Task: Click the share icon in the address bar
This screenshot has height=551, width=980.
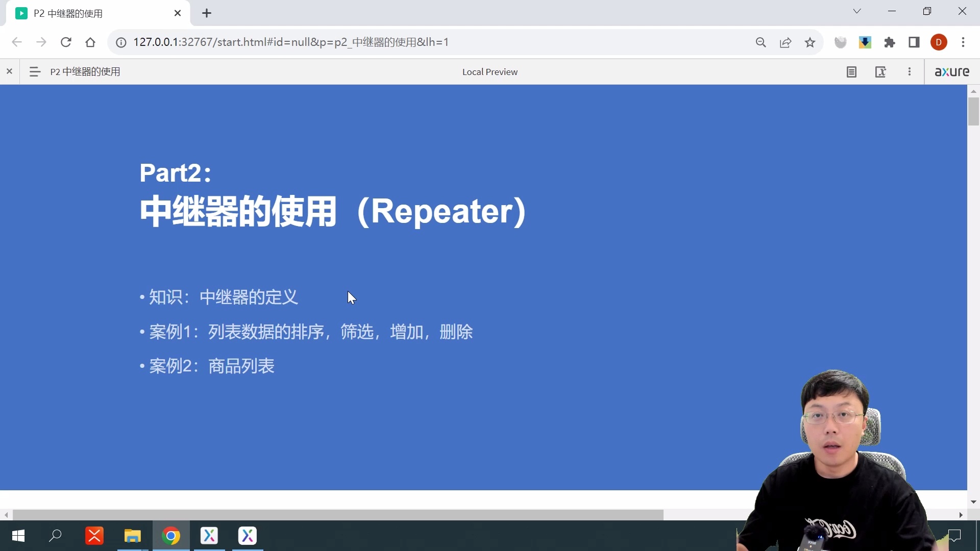Action: point(786,42)
